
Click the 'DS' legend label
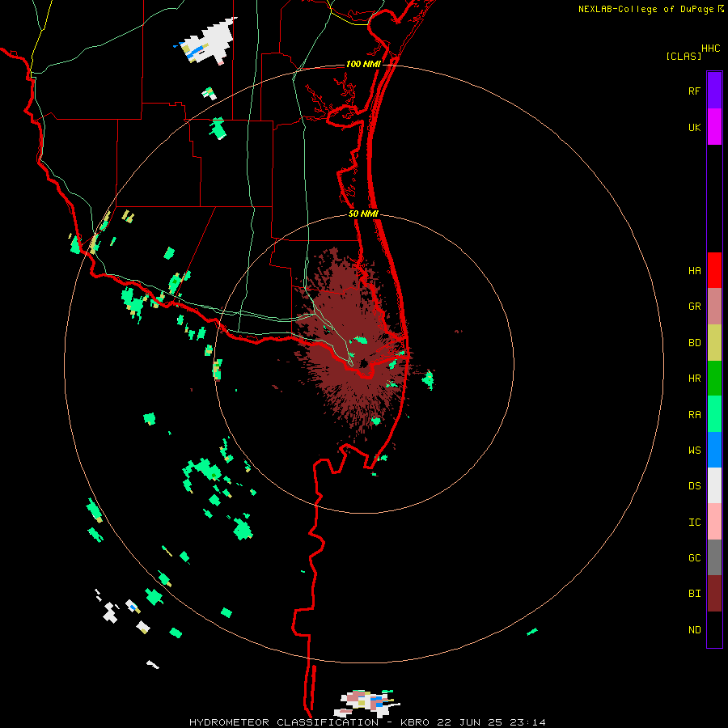[694, 486]
